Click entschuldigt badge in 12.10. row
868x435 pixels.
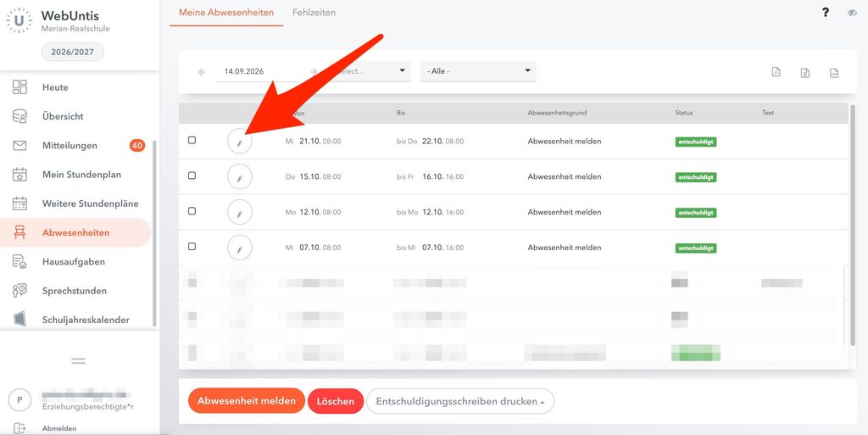696,213
